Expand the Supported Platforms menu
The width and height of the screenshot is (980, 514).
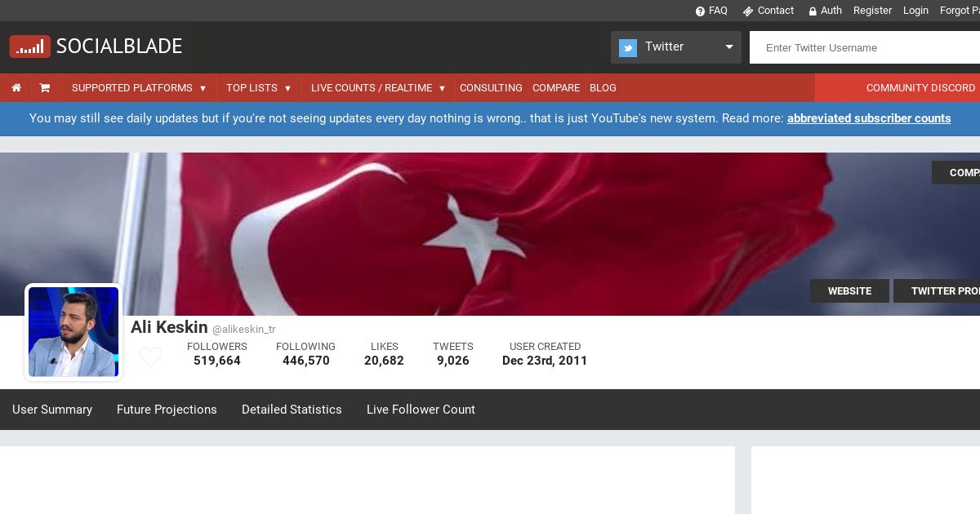tap(139, 88)
